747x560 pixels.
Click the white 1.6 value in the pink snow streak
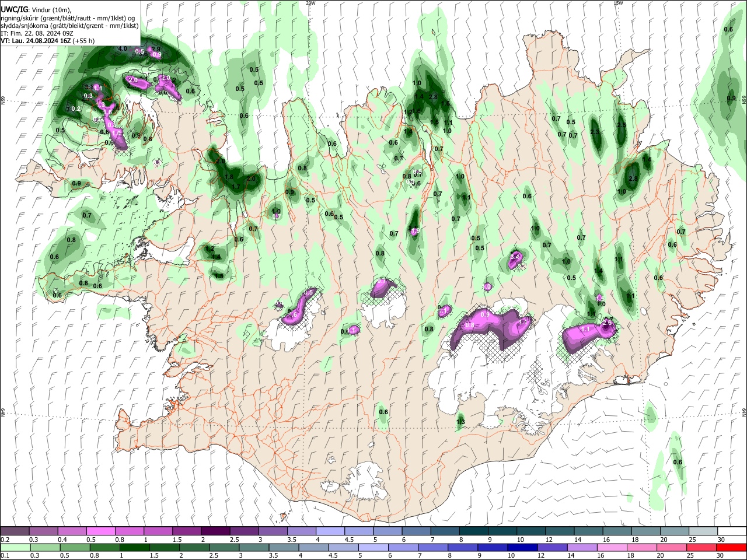coord(108,112)
